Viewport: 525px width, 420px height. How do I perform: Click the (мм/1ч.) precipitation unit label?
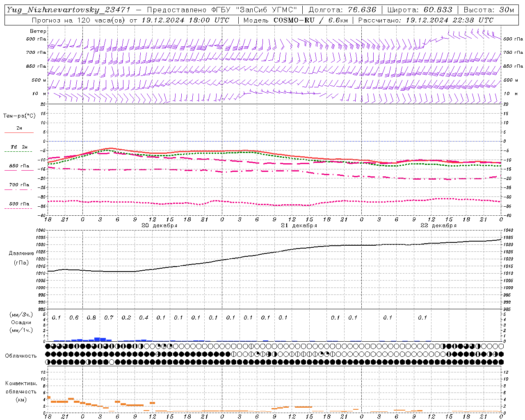click(21, 330)
